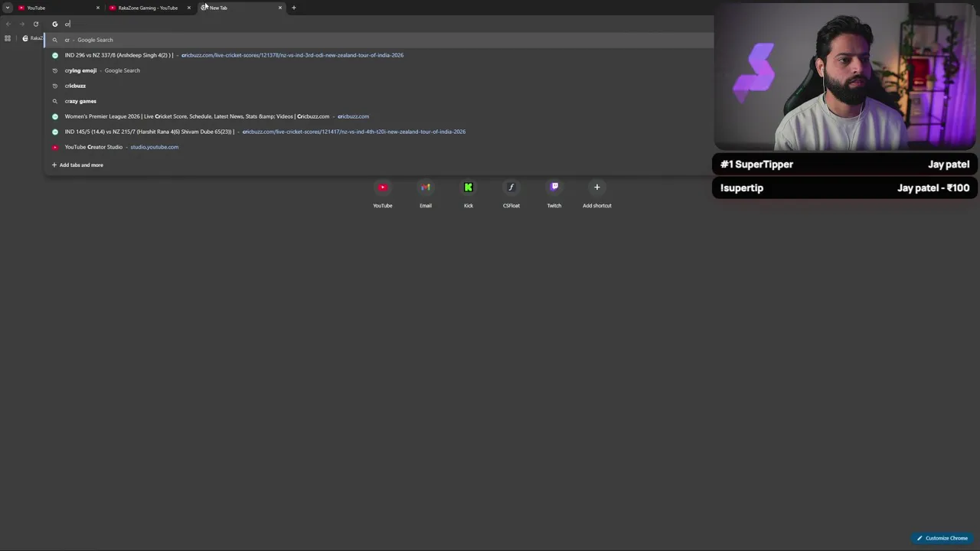Switch to the YouTube tab
980x551 pixels.
59,8
